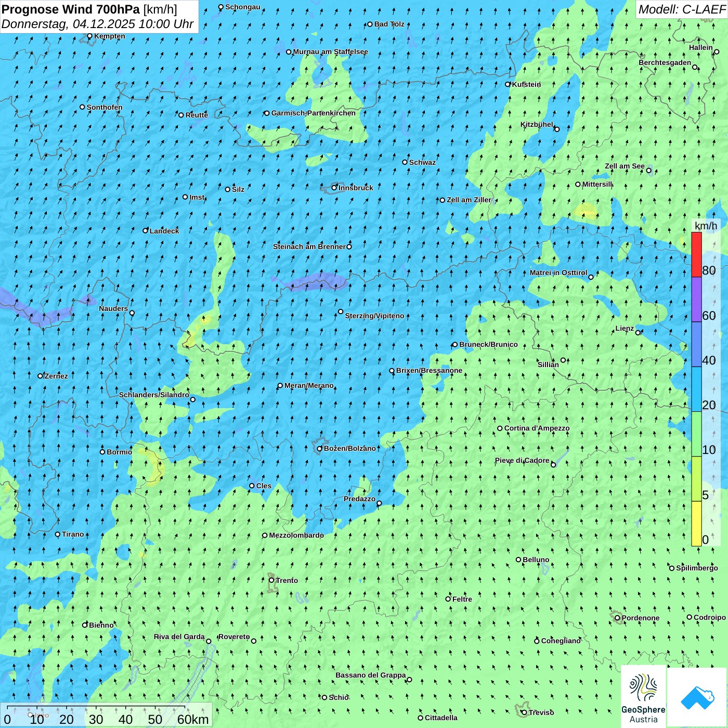Click the red 80 km/h legend color
This screenshot has width=728, height=728.
coord(696,254)
